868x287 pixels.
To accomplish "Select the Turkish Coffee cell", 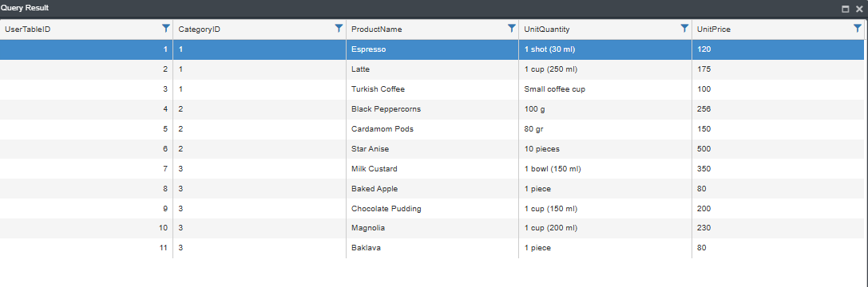I will [432, 89].
